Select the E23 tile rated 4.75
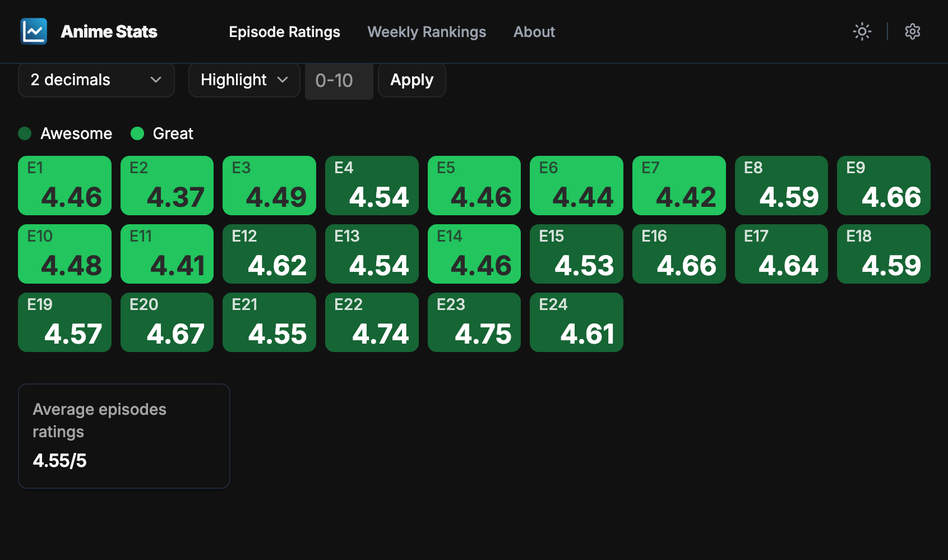Image resolution: width=948 pixels, height=560 pixels. pos(474,322)
